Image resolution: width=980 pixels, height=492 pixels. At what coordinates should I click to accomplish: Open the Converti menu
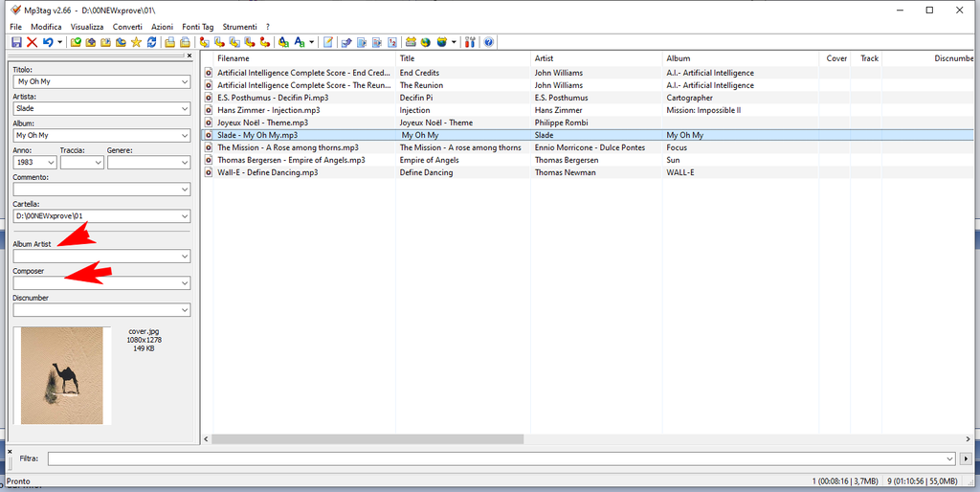click(127, 27)
